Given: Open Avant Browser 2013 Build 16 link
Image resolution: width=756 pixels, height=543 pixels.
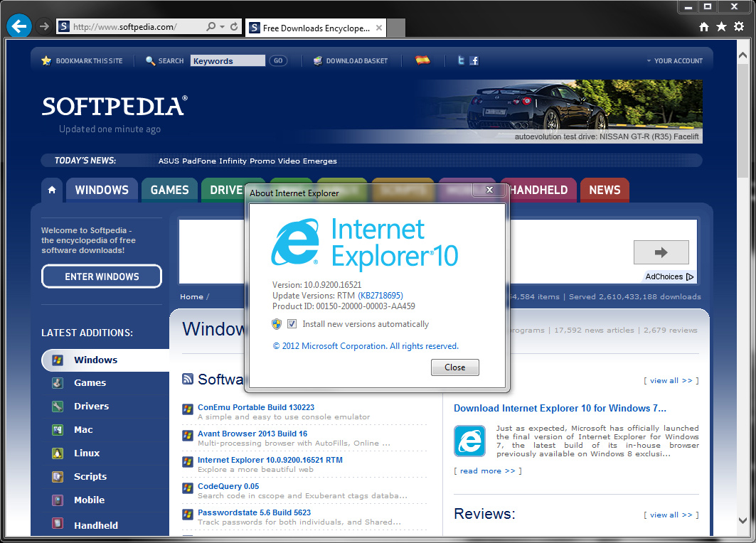Looking at the screenshot, I should pos(252,434).
